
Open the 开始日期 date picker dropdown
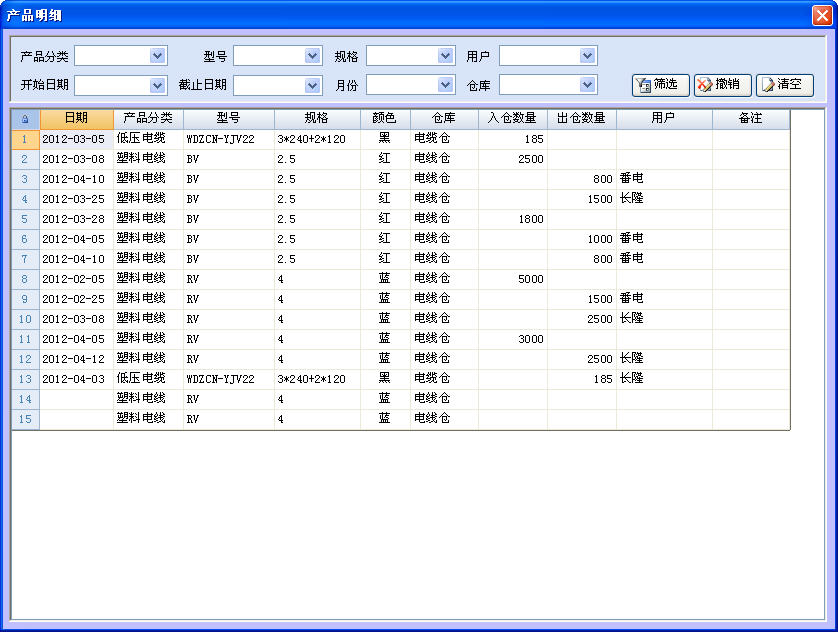pos(158,85)
